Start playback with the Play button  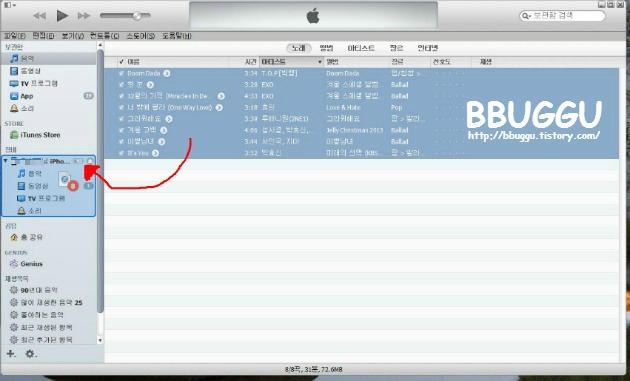(x=62, y=16)
